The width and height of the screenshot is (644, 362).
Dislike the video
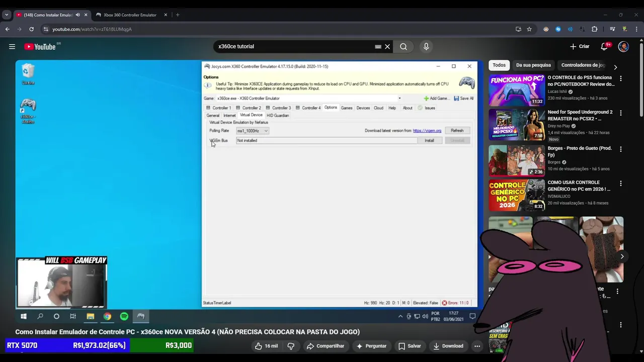click(291, 346)
